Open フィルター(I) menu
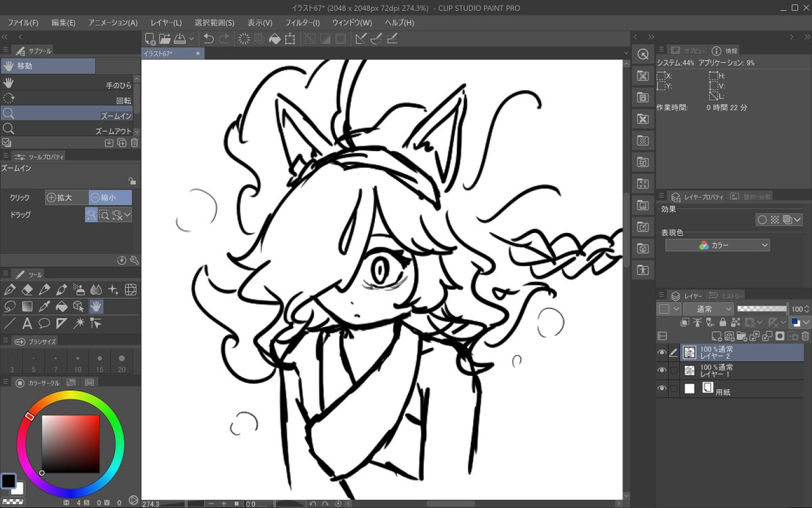Screen dimensions: 812x508 coord(302,22)
